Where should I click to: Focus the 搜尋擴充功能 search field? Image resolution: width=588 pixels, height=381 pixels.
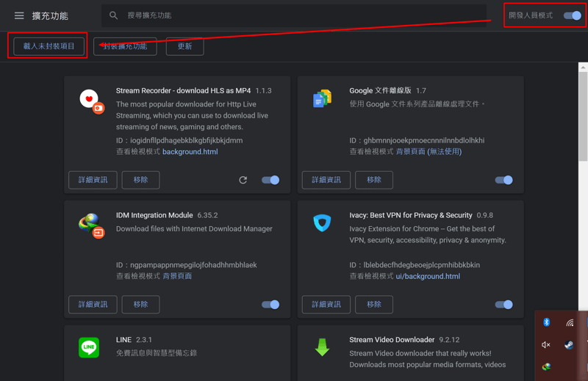click(x=294, y=15)
